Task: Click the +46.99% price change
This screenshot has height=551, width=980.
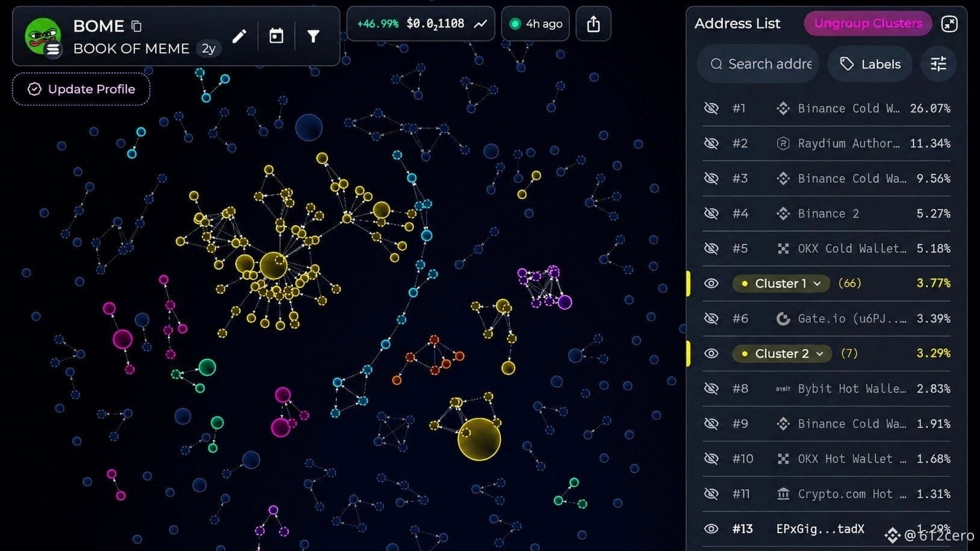Action: pos(377,23)
